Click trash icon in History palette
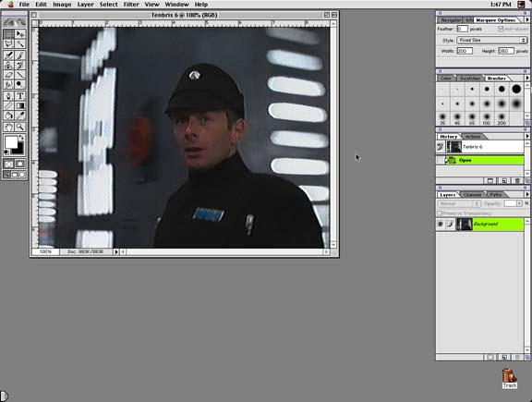 517,180
